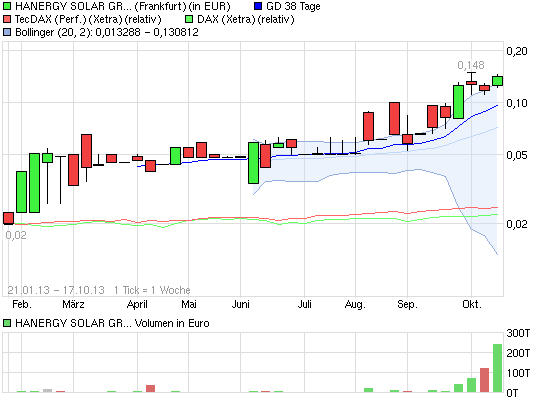Click the Feb. month axis label

click(22, 304)
